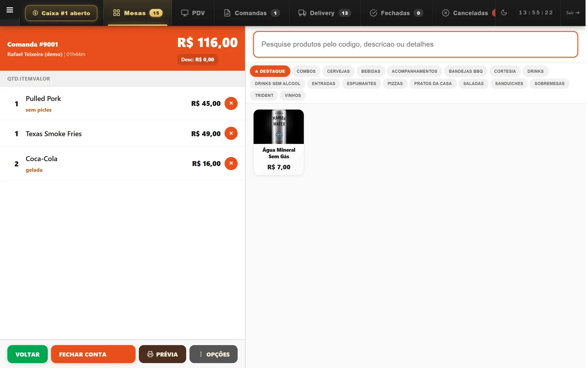Click the Fechar Conta button
The image size is (588, 368).
coord(93,354)
